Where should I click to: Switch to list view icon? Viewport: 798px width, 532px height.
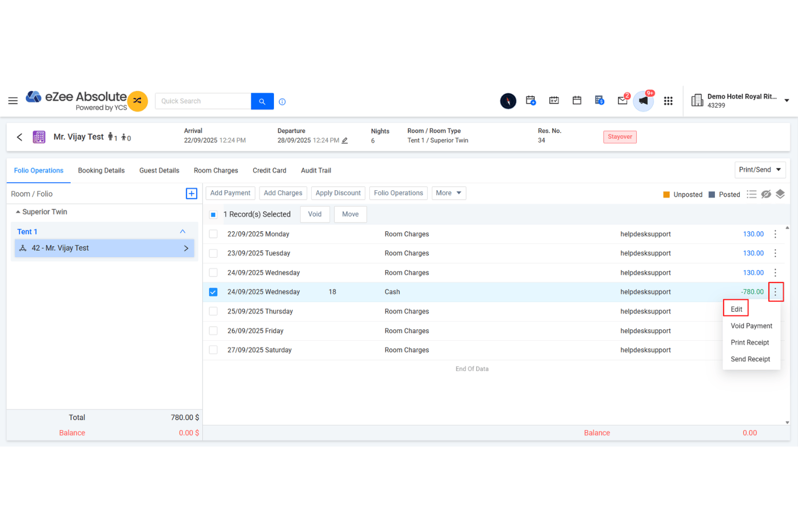pos(752,194)
